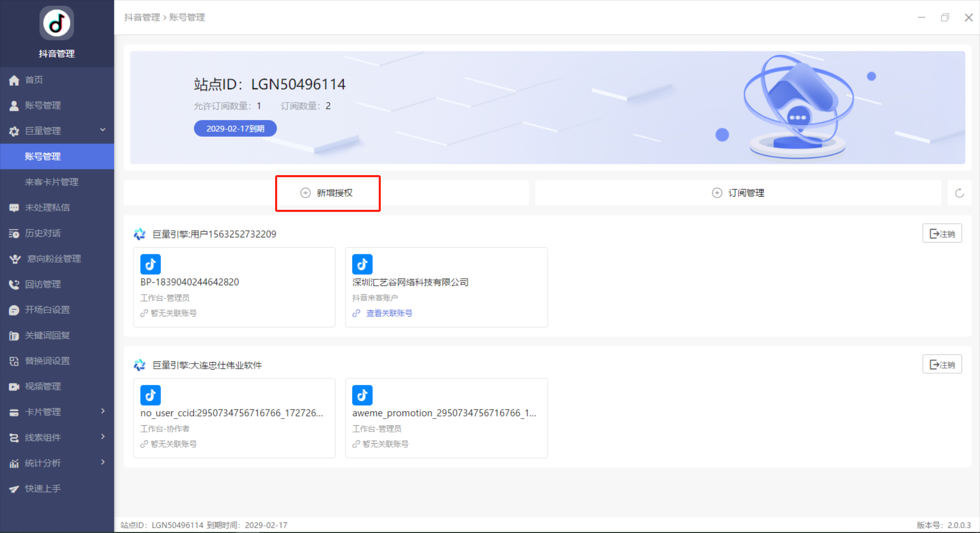The width and height of the screenshot is (980, 533).
Task: Click the refresh icon beside 订阅管理
Action: 959,193
